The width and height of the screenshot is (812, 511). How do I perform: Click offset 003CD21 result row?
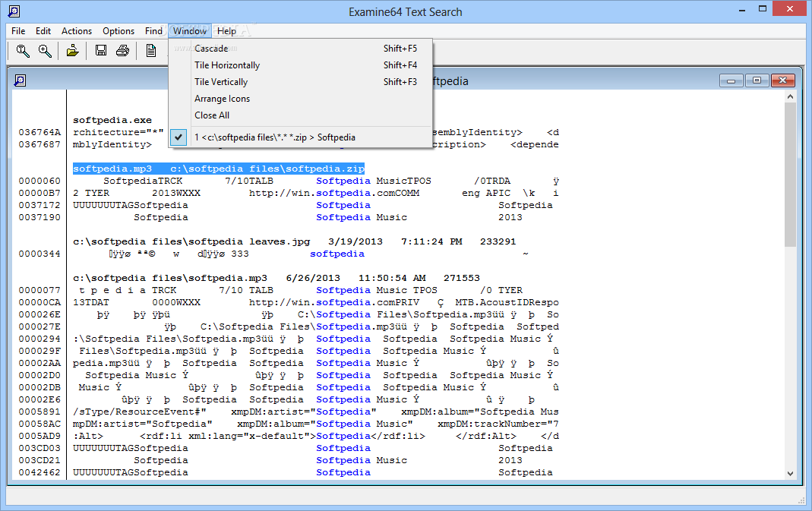click(39, 460)
